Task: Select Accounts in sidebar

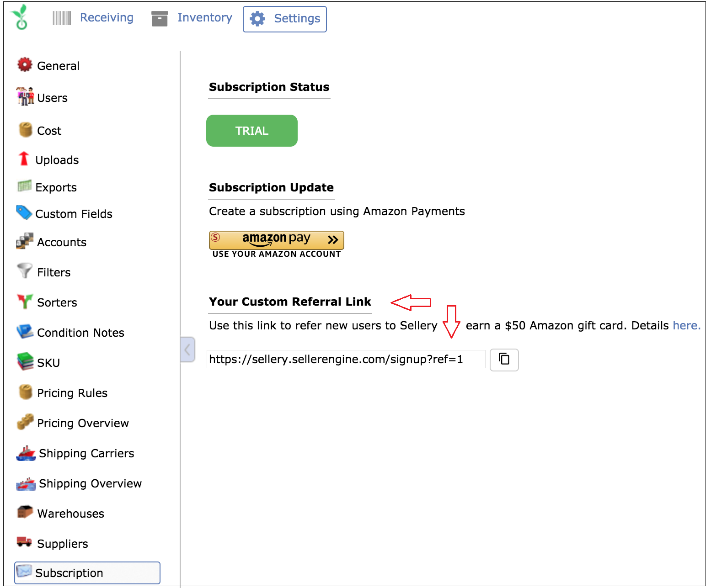Action: tap(62, 243)
